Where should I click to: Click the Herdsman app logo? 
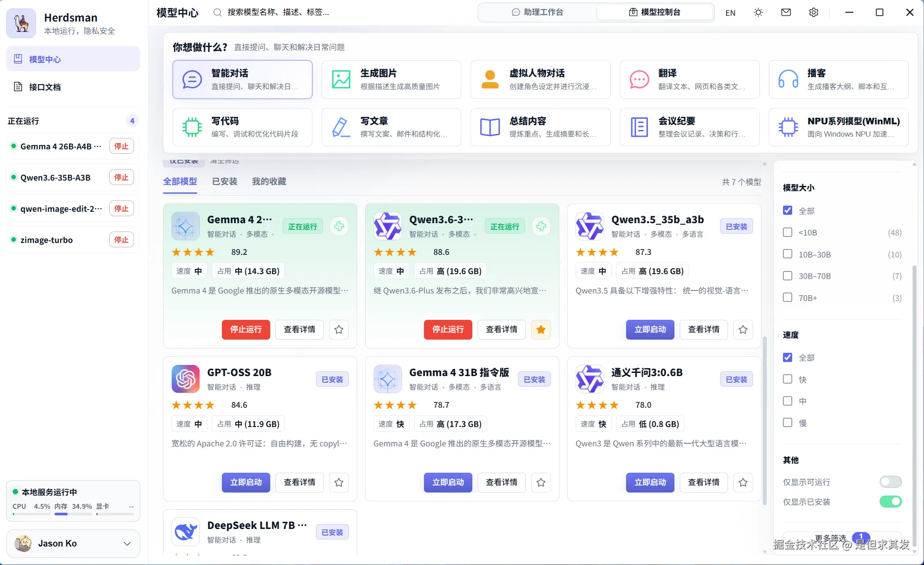click(x=21, y=23)
